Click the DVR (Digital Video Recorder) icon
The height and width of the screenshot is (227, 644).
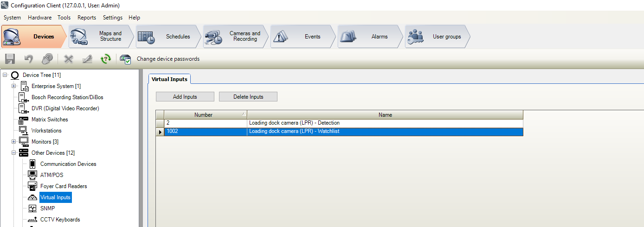[x=24, y=108]
